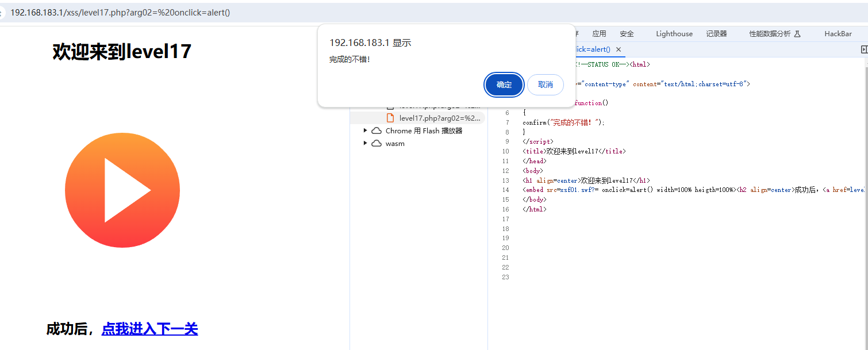Switch to the HackBar tab

tap(838, 34)
